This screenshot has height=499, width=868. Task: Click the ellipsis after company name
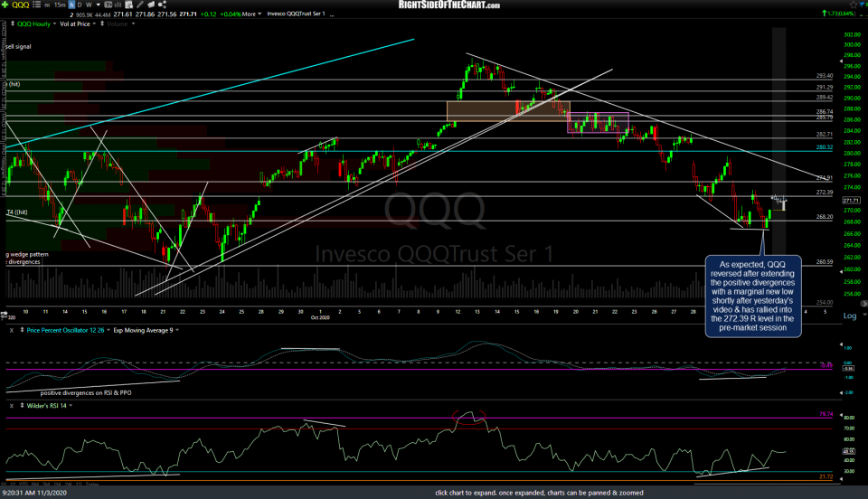pyautogui.click(x=332, y=14)
